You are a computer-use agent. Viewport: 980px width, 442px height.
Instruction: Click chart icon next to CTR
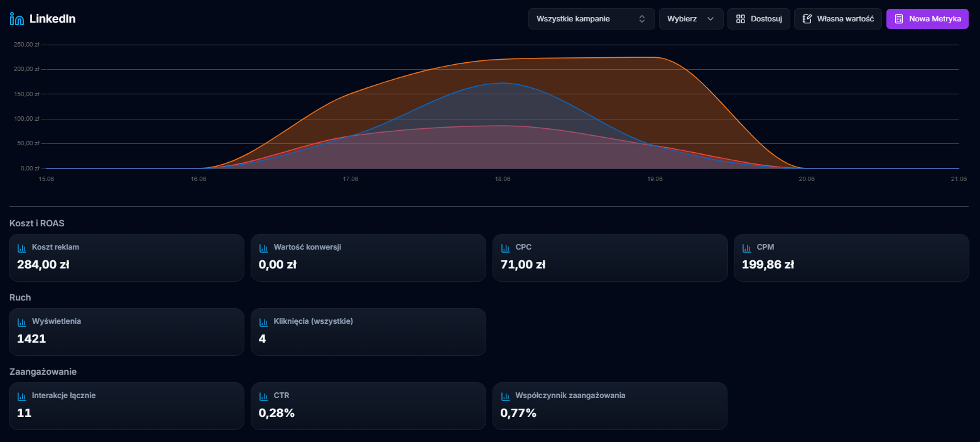coord(264,396)
